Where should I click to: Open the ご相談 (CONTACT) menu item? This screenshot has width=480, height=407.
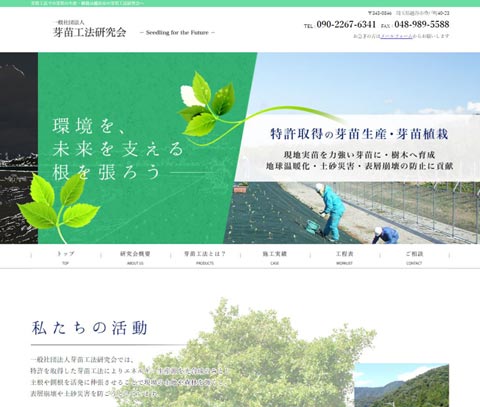click(414, 257)
